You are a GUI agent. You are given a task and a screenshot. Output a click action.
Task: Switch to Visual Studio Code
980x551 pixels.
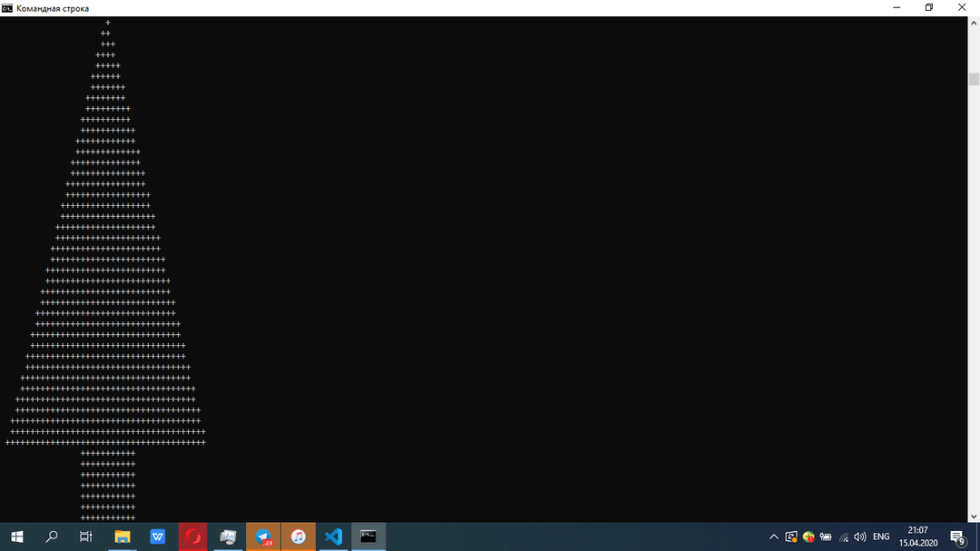[x=334, y=536]
